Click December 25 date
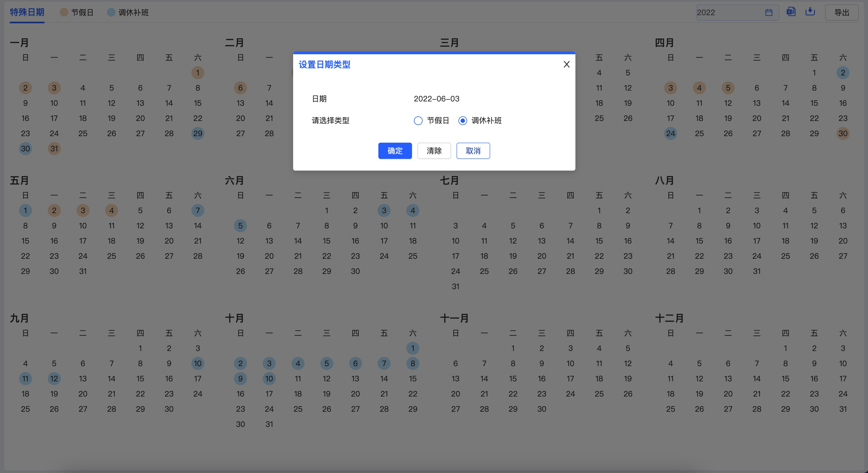Image resolution: width=868 pixels, height=473 pixels. click(x=671, y=409)
